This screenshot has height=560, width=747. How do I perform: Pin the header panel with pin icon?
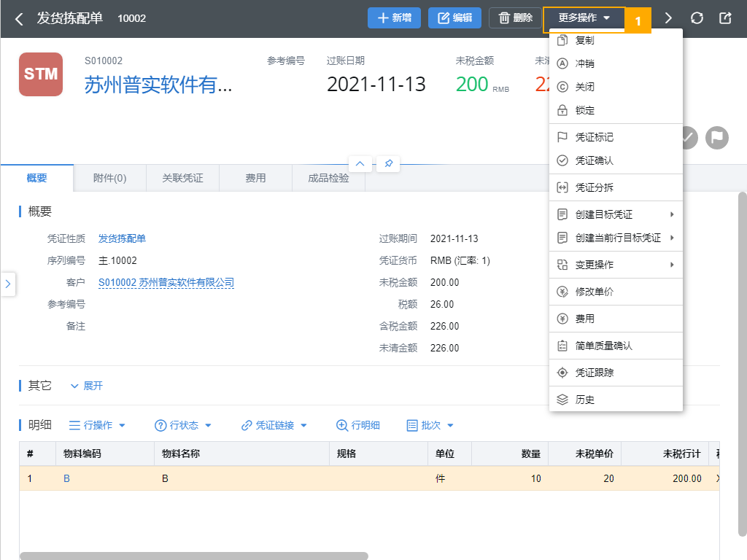(x=389, y=164)
